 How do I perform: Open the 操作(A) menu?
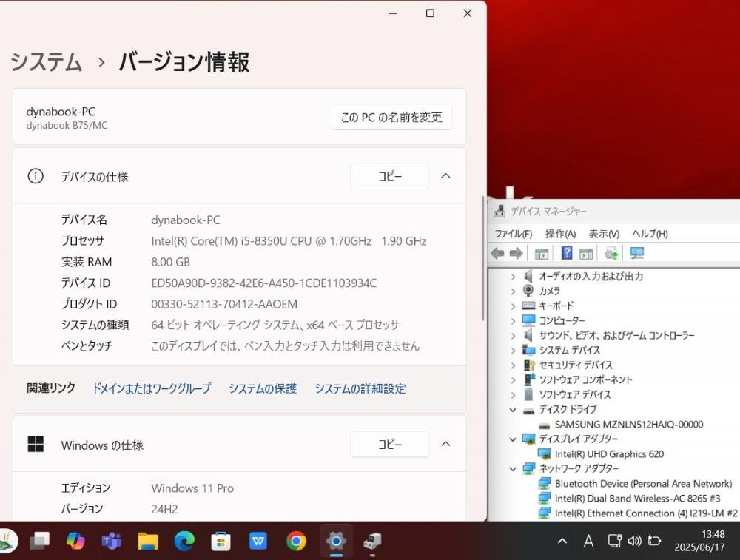[x=560, y=234]
